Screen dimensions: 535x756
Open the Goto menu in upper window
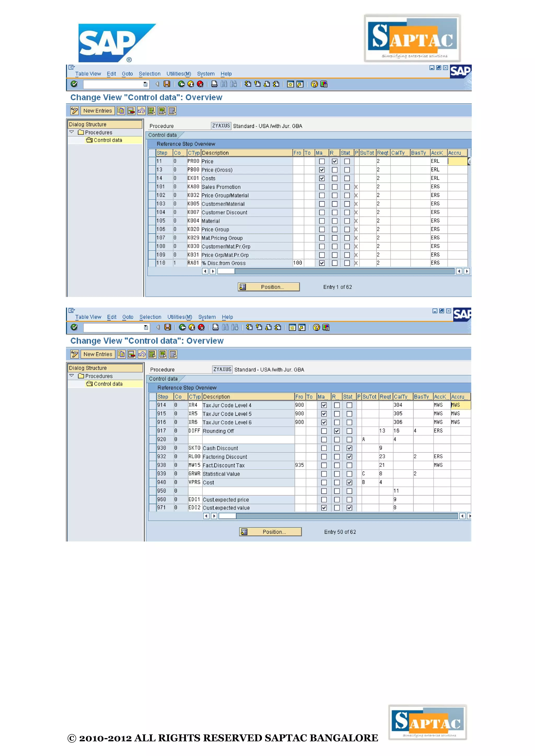tap(127, 74)
